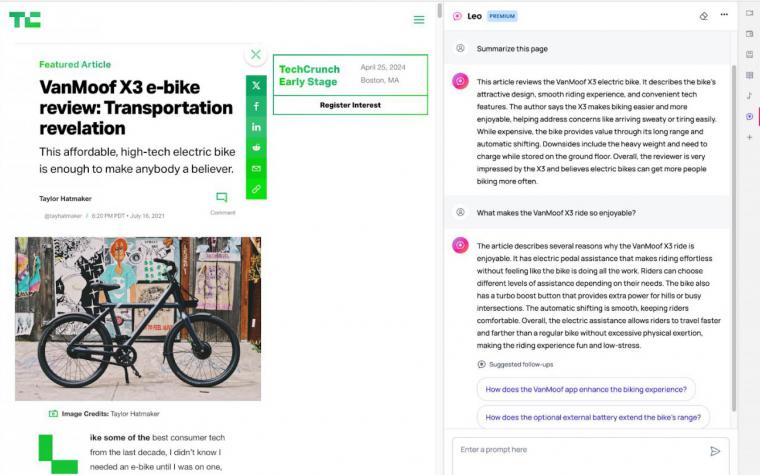Click the green drop-cap letter L
Screen dimensions: 760x475
click(58, 454)
